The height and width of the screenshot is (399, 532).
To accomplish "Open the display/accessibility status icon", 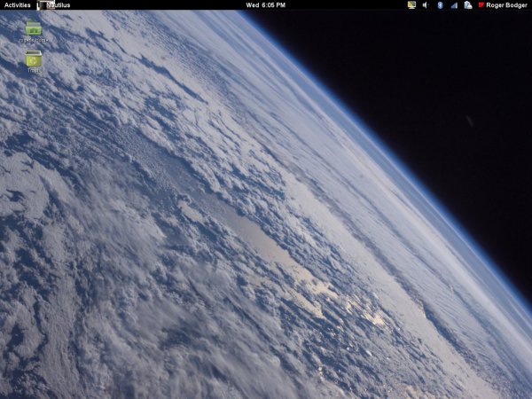I will click(x=411, y=4).
